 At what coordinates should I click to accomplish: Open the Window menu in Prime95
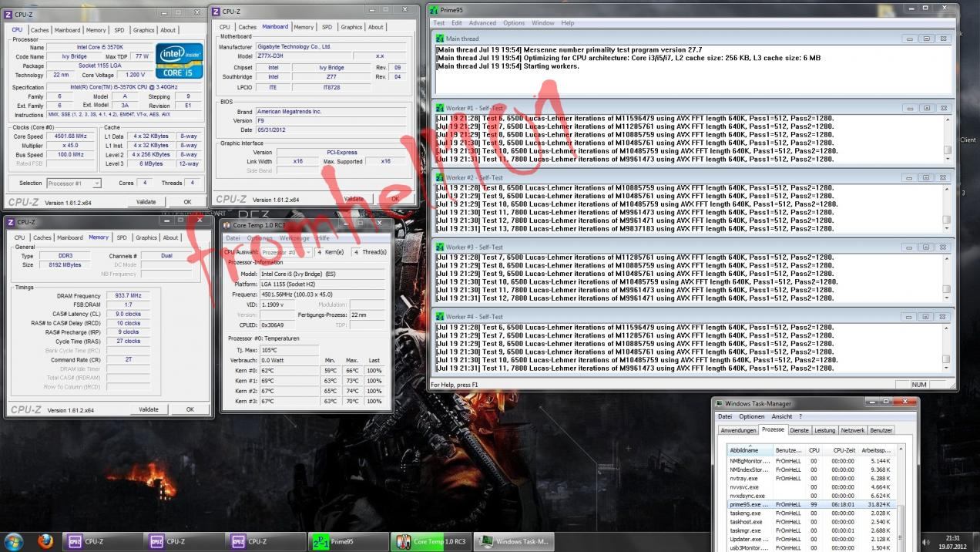point(543,23)
